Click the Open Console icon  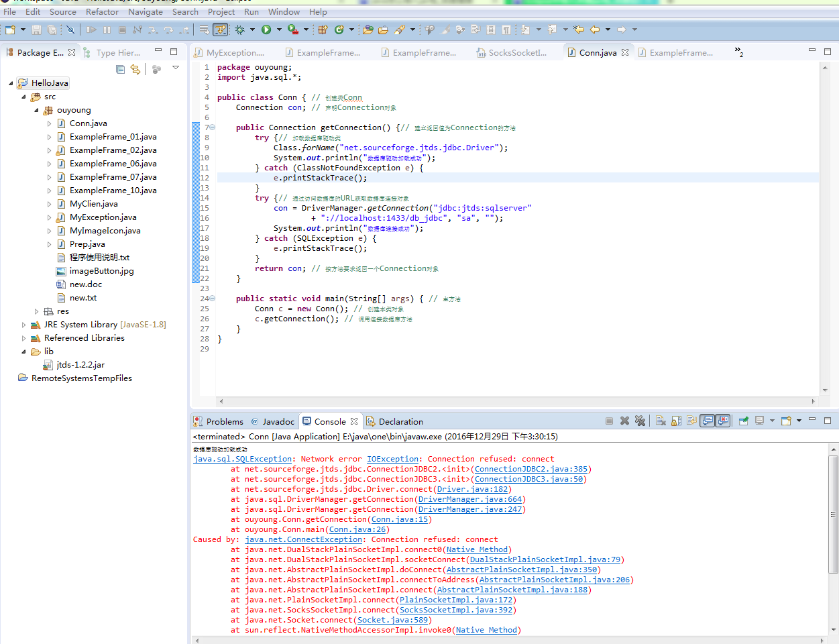point(786,421)
